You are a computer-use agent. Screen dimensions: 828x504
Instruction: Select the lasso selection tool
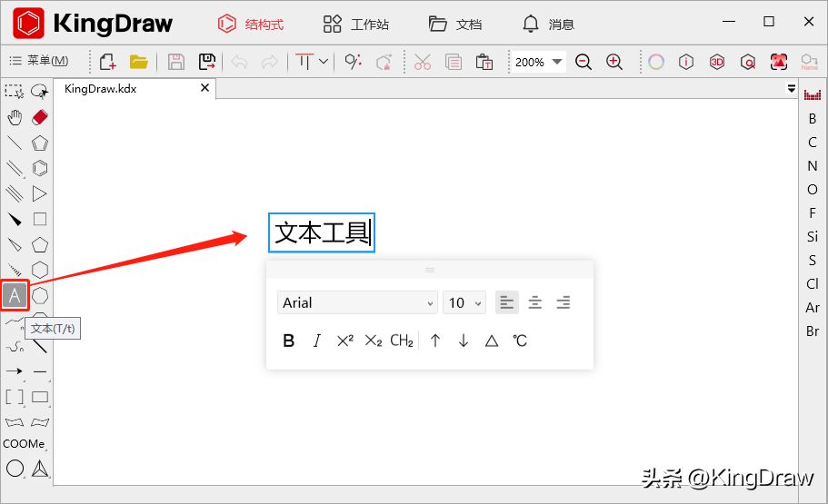click(40, 92)
